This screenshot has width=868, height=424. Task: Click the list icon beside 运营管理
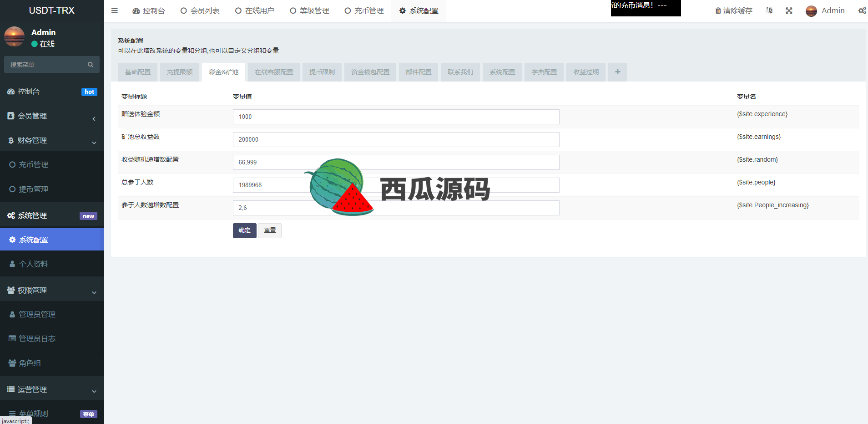11,389
